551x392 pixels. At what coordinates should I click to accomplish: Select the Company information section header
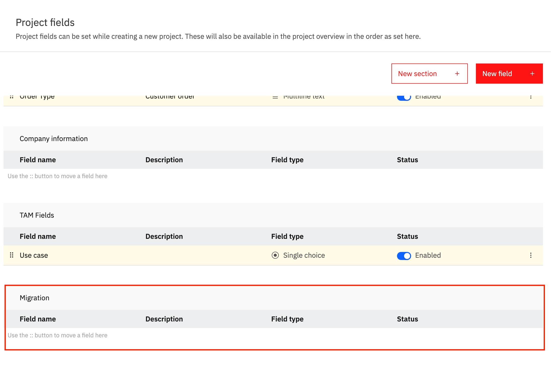tap(54, 139)
